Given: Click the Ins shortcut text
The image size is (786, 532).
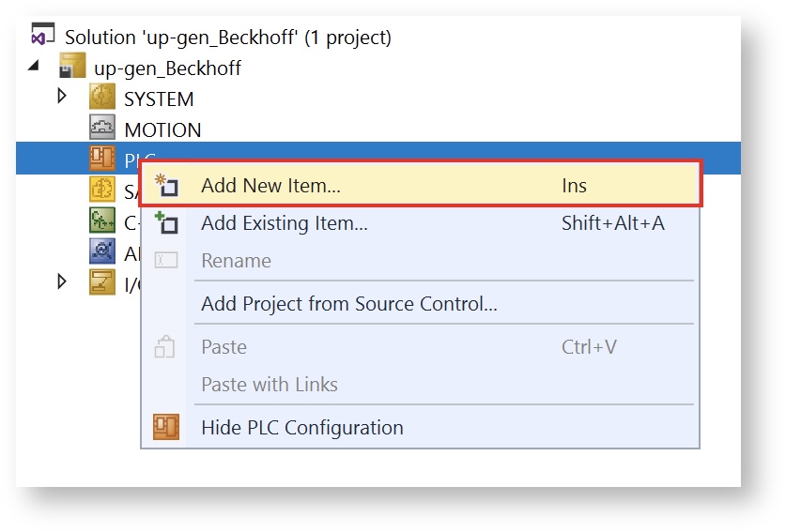Looking at the screenshot, I should [x=574, y=186].
